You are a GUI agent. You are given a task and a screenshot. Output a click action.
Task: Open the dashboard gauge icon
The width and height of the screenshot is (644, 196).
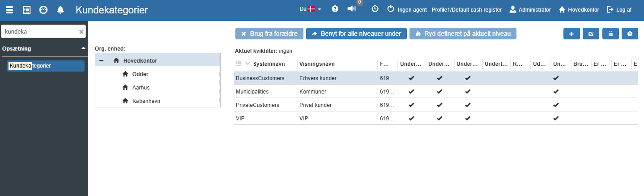(x=43, y=10)
